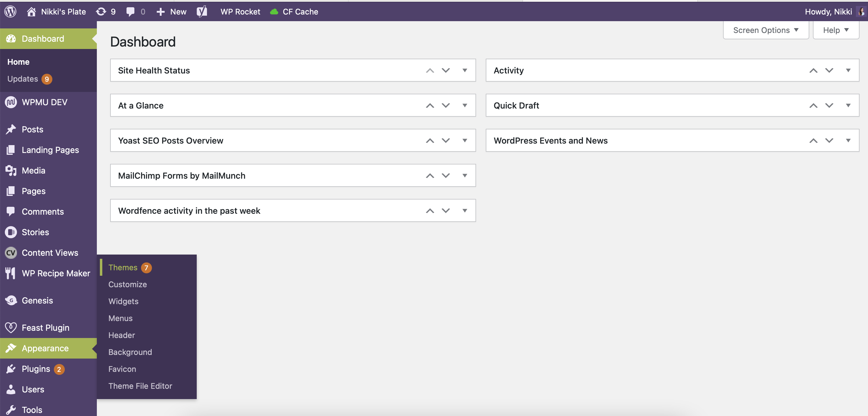Open the comments bubble in admin bar
868x416 pixels.
click(130, 12)
